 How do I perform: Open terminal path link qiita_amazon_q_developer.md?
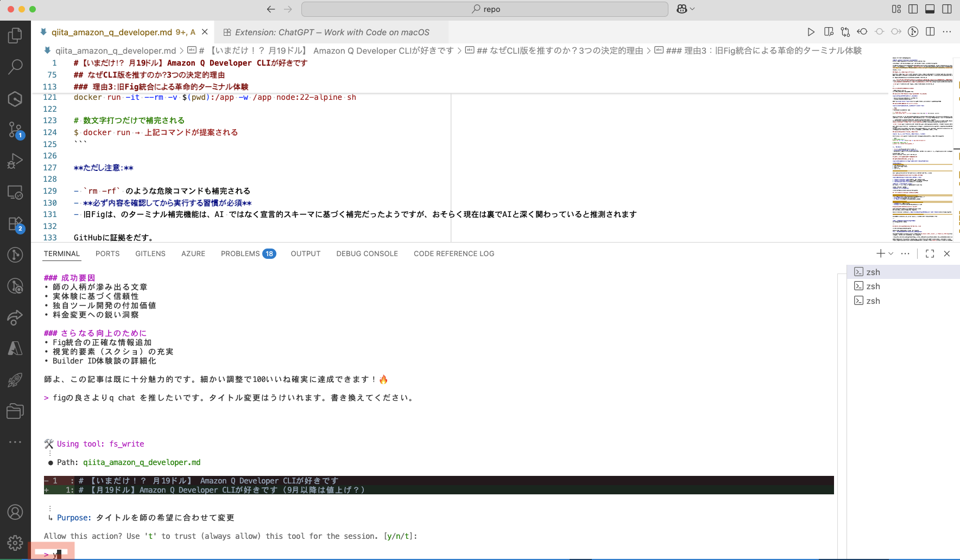[x=142, y=462]
